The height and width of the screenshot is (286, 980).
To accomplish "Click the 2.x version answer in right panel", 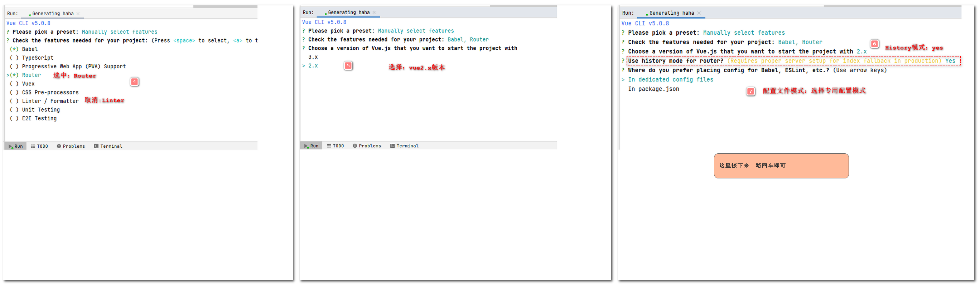I will click(861, 51).
